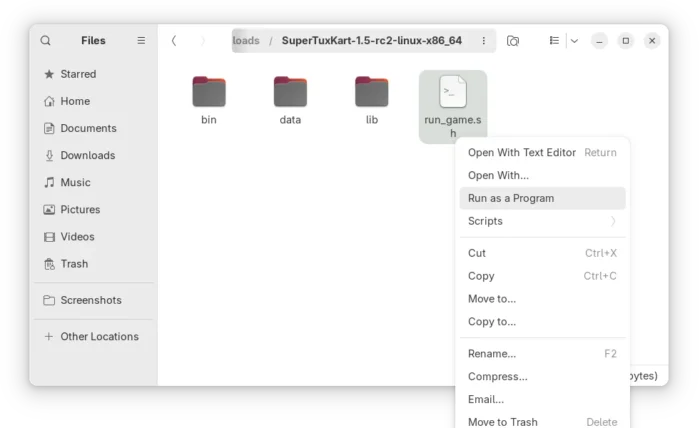This screenshot has height=428, width=700.
Task: Click the search magnifier icon
Action: (x=46, y=41)
